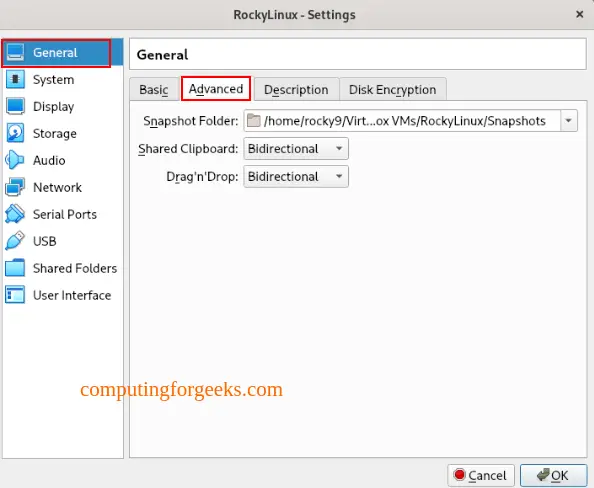Expand the Snapshot Folder dropdown arrow

(569, 121)
